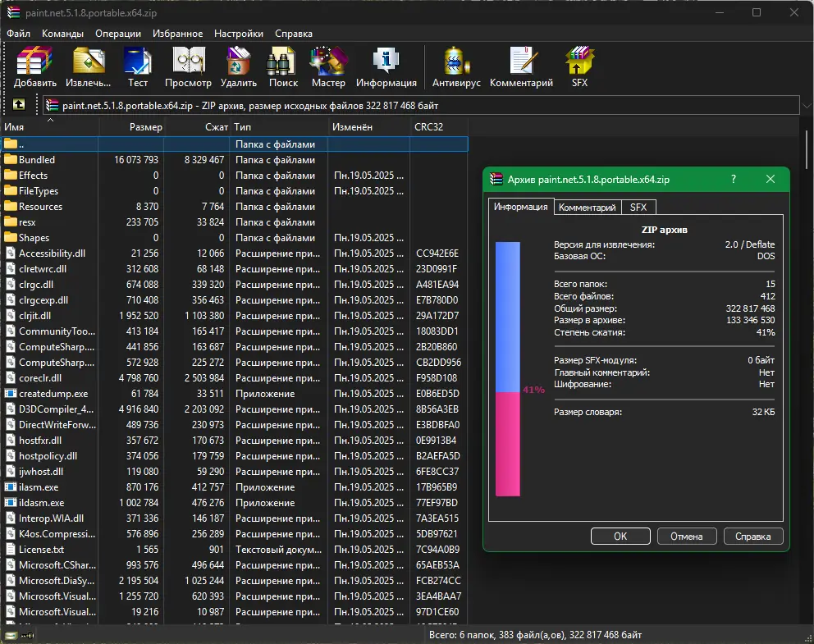
Task: Go up one folder level arrow
Action: [19, 105]
